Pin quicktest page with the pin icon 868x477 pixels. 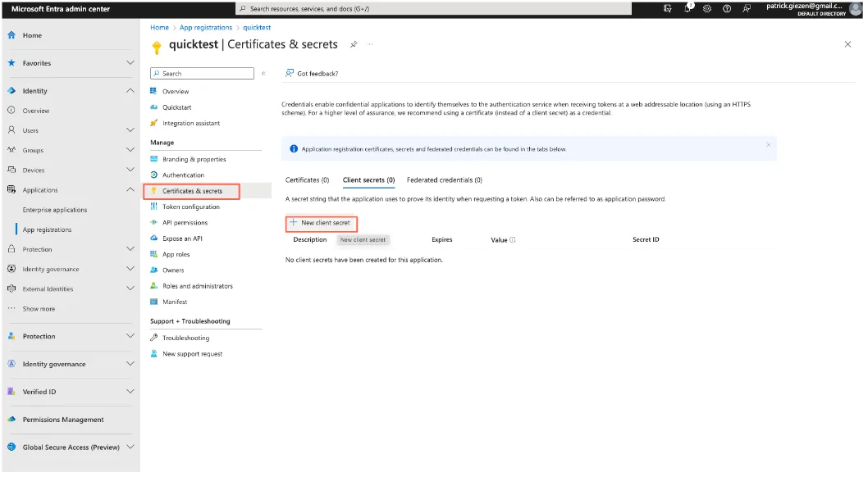tap(354, 44)
